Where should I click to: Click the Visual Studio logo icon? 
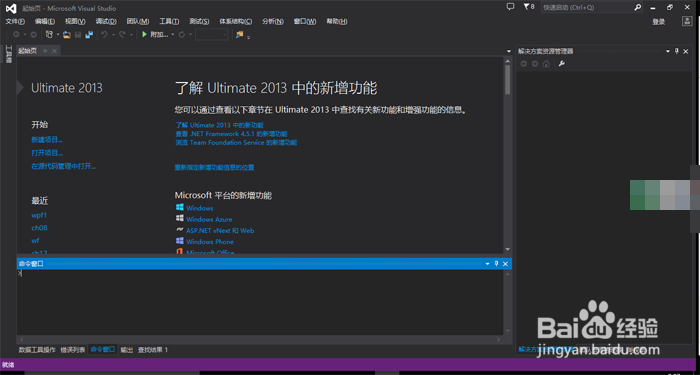11,8
